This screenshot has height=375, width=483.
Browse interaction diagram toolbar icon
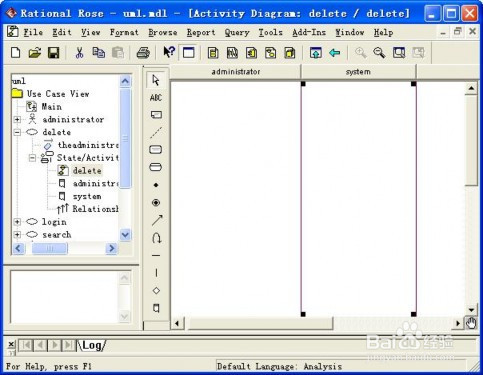tap(232, 53)
